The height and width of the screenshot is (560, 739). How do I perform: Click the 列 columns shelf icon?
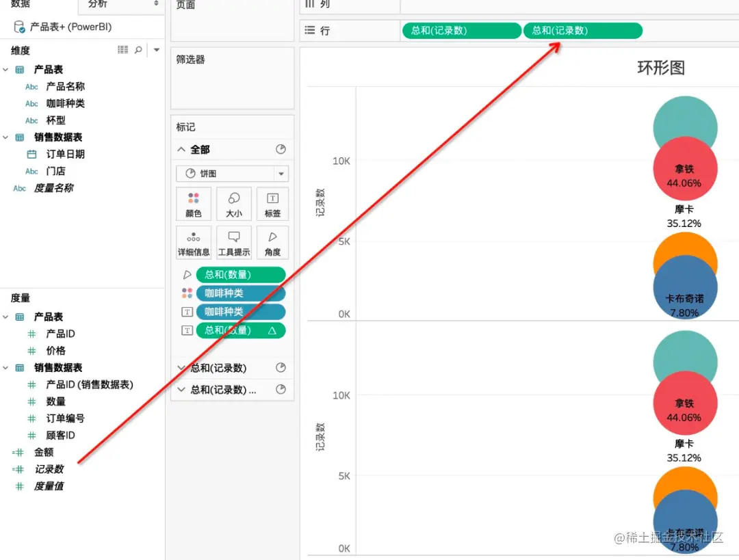310,4
